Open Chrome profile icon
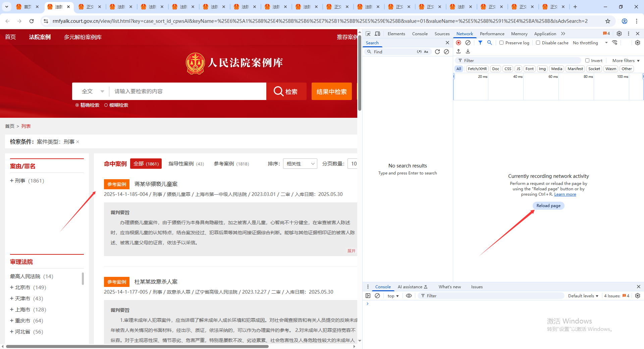 tap(625, 21)
